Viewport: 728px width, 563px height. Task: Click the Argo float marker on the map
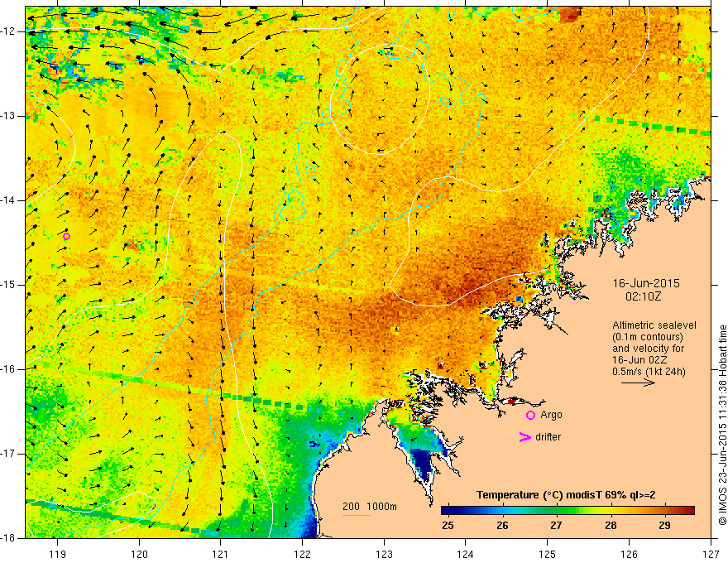point(66,237)
